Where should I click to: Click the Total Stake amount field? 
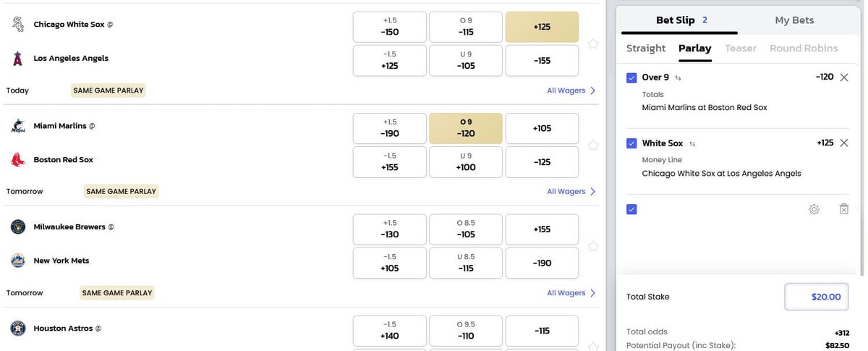coord(817,297)
